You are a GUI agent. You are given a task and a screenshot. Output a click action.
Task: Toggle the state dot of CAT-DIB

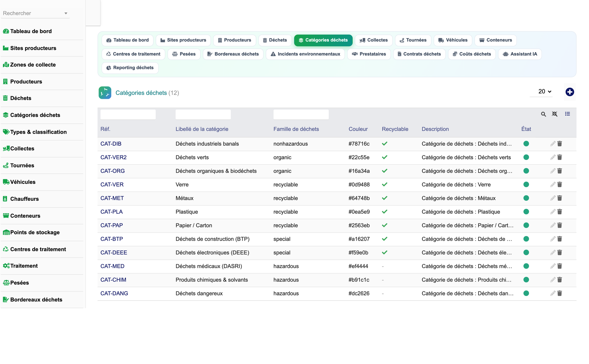pos(526,144)
